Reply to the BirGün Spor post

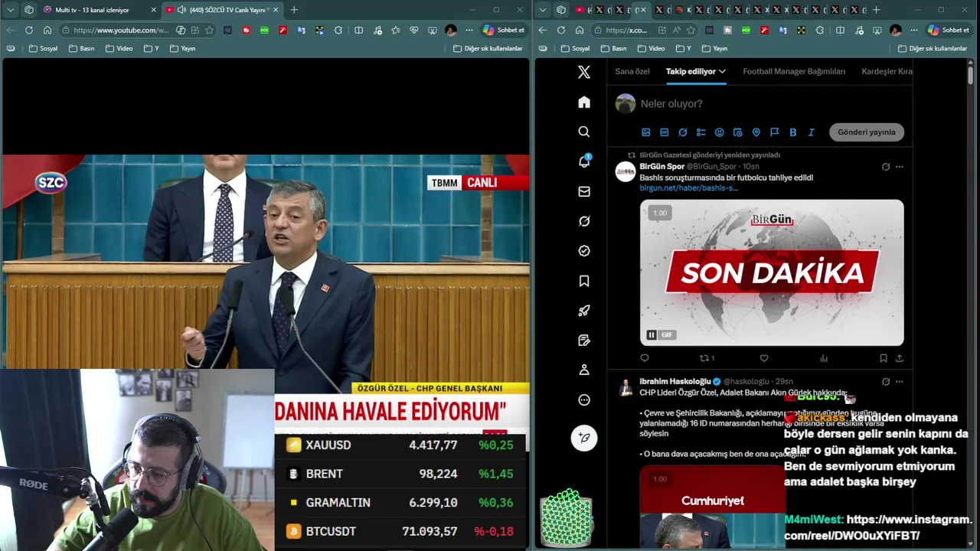coord(645,358)
